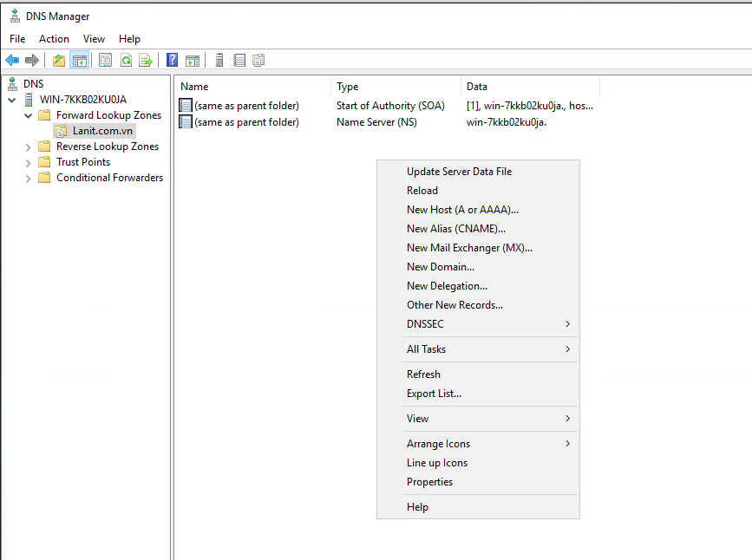Open the DNSSEC submenu
752x560 pixels.
click(478, 324)
